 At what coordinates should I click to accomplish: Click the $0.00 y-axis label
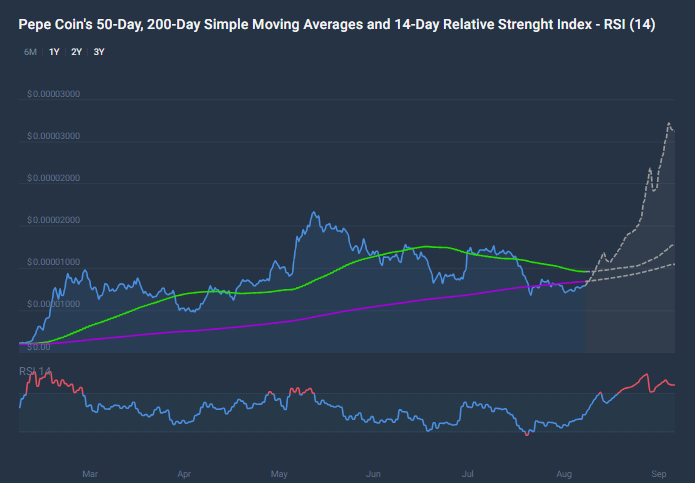(x=39, y=347)
